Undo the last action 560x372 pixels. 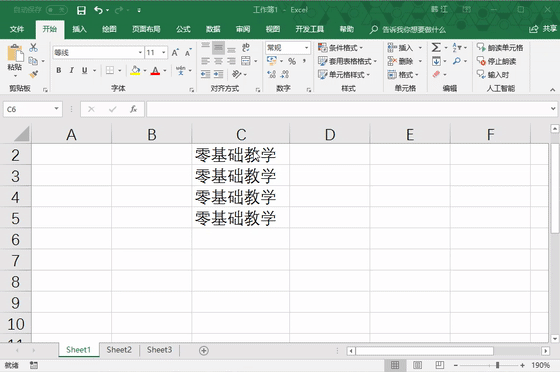[x=99, y=10]
